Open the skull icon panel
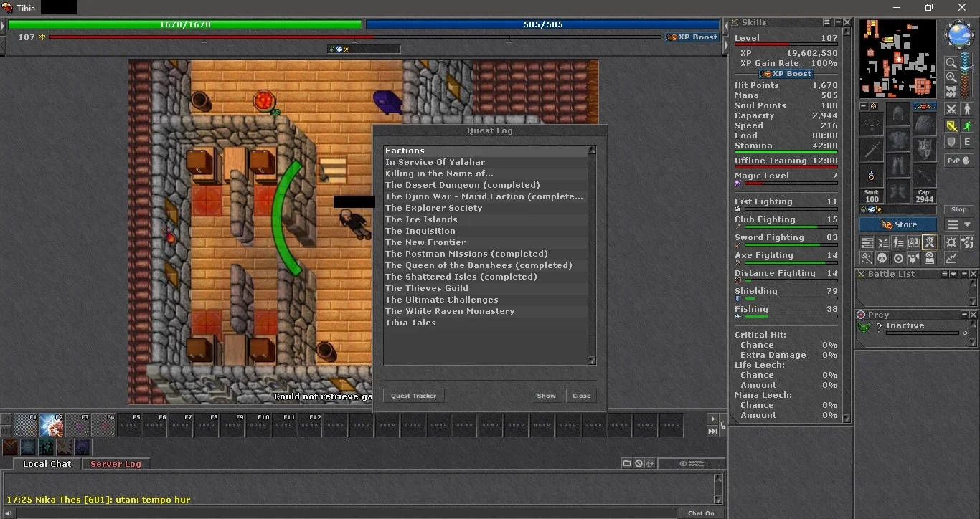This screenshot has width=980, height=519. (x=882, y=258)
